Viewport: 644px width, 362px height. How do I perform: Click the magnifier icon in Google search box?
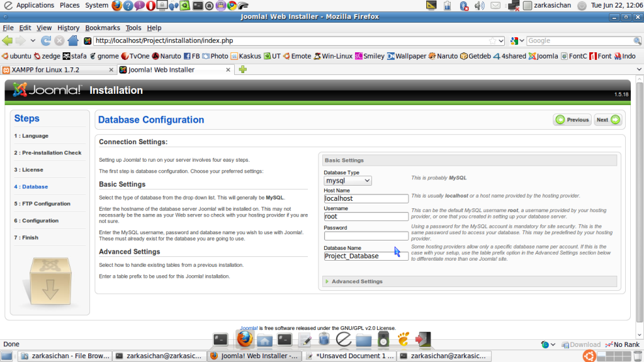click(x=637, y=41)
